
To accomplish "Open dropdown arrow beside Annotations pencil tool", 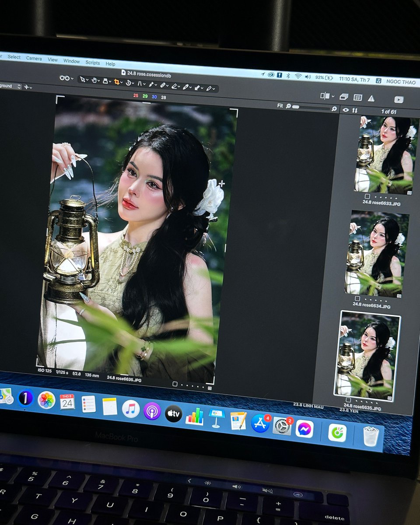I will (213, 89).
